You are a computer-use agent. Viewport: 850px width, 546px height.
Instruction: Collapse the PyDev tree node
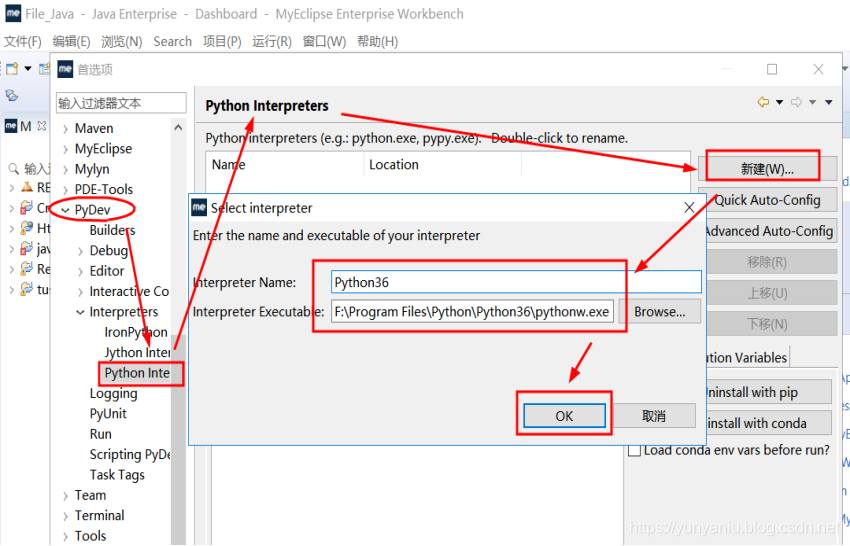click(65, 210)
